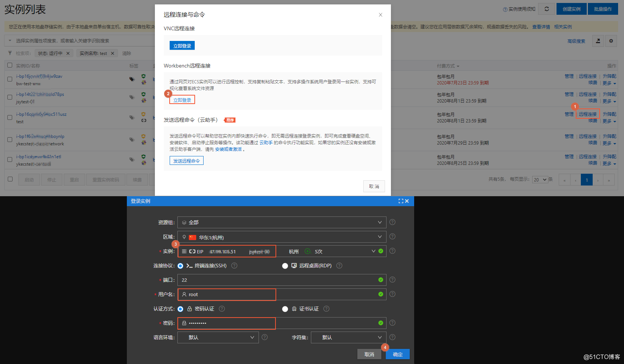The width and height of the screenshot is (624, 364).
Task: Click the 发送远程命令 button
Action: 187,160
